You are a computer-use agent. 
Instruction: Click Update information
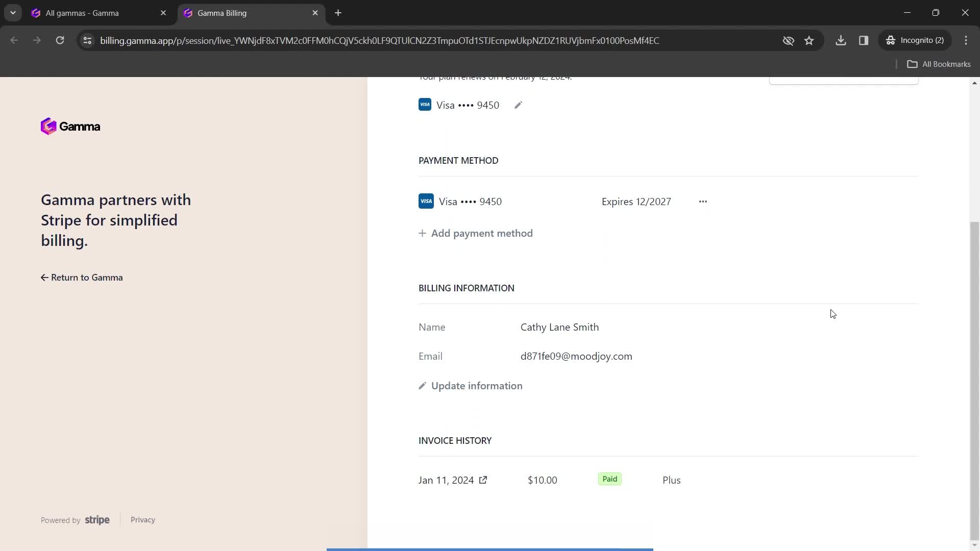[x=471, y=386]
